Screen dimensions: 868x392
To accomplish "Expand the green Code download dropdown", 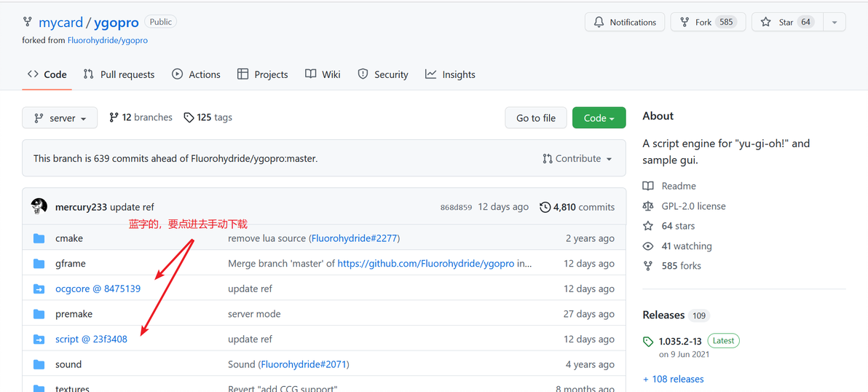I will point(599,118).
